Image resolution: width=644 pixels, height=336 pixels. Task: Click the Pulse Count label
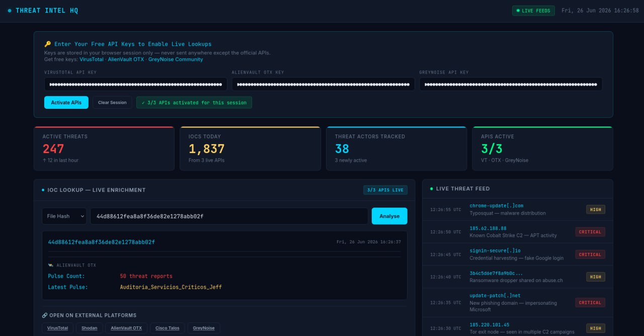[x=66, y=276]
